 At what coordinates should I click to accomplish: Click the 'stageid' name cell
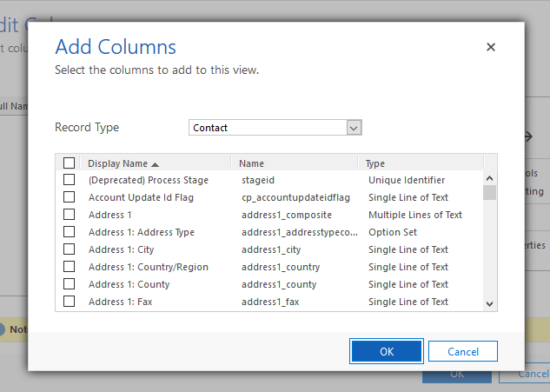258,180
